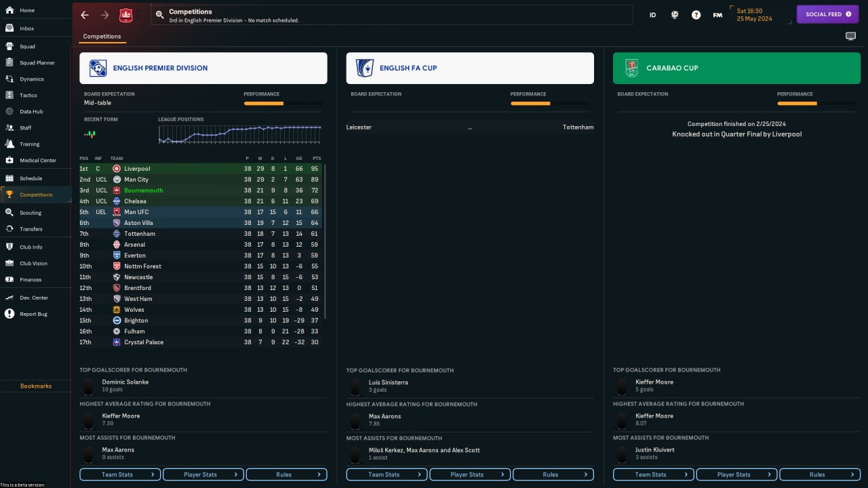Open Team Stats for the FA Cup

point(387,474)
